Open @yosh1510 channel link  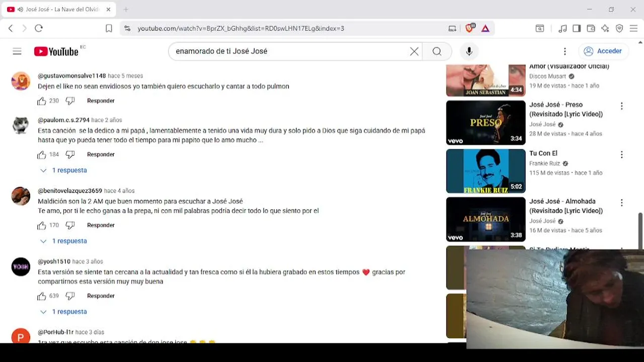point(54,262)
